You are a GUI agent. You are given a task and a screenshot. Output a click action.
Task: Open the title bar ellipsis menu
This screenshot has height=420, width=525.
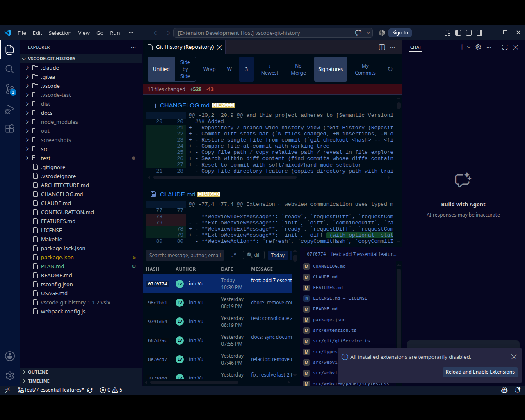click(x=131, y=33)
